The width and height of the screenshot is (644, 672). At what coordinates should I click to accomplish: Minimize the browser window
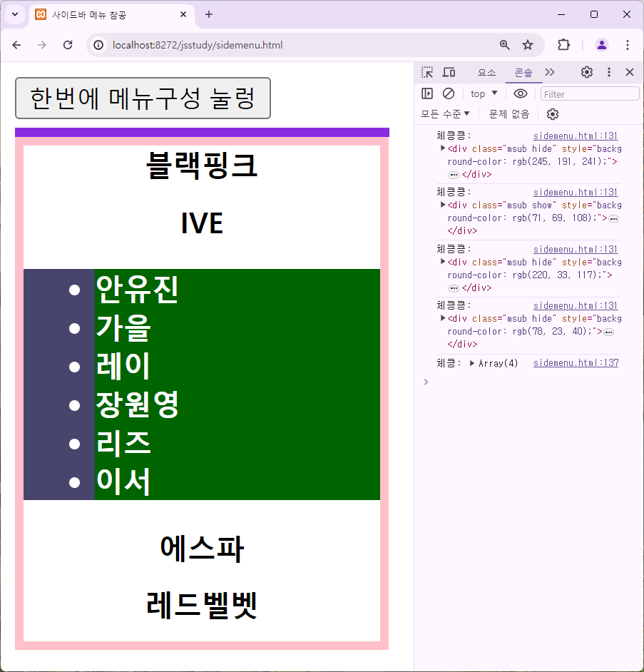pyautogui.click(x=561, y=14)
